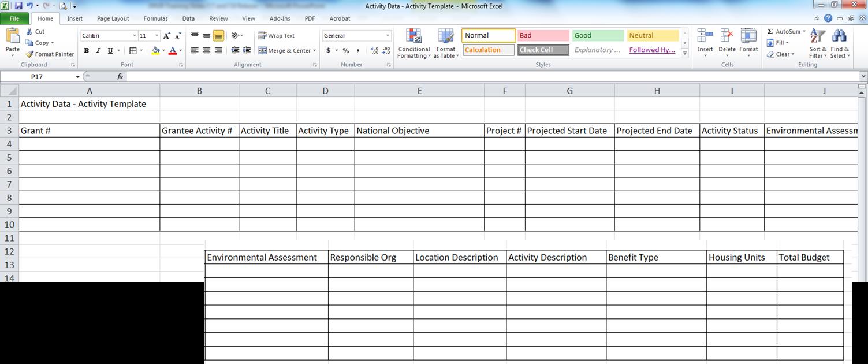
Task: Click the Italic formatting icon
Action: tap(98, 50)
